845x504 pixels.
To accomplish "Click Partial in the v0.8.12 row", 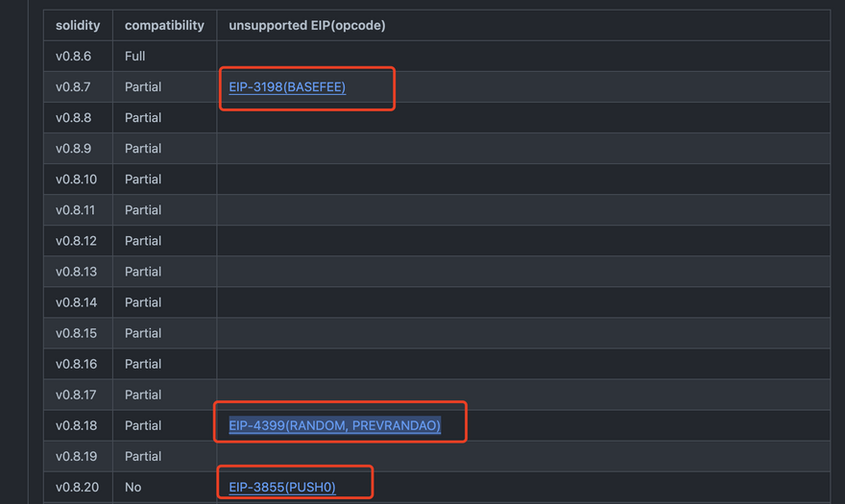I will pyautogui.click(x=143, y=241).
